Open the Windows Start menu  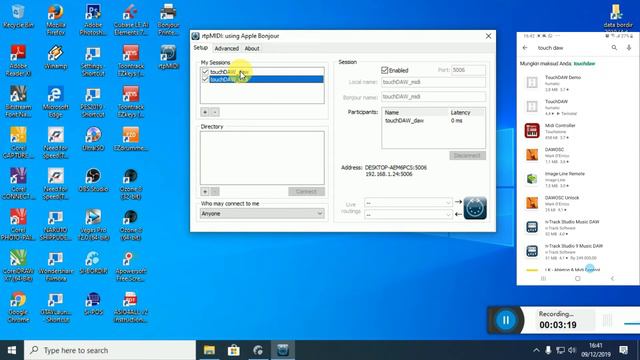tap(12, 350)
